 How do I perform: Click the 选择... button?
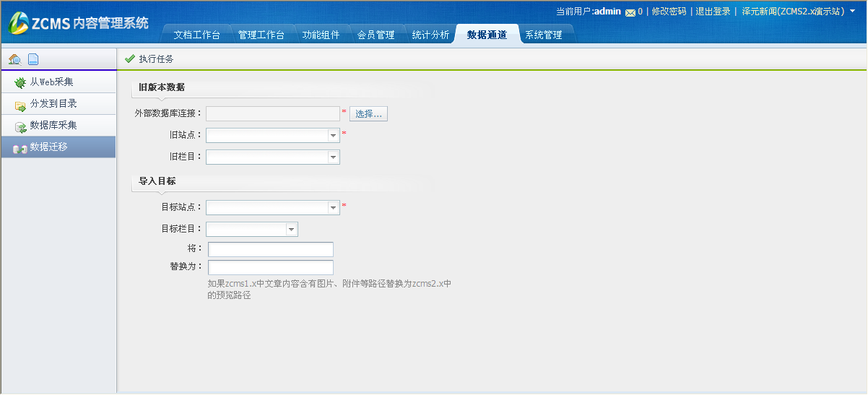[x=368, y=114]
